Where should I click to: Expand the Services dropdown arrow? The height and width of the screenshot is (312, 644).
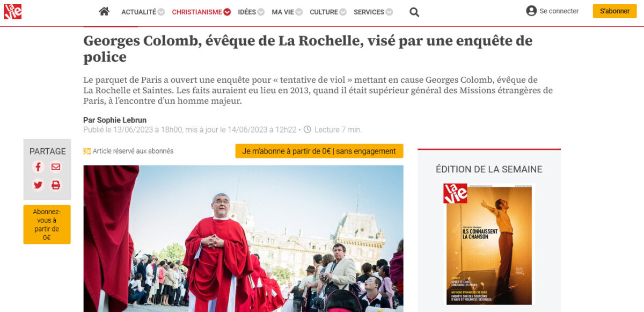coord(389,12)
